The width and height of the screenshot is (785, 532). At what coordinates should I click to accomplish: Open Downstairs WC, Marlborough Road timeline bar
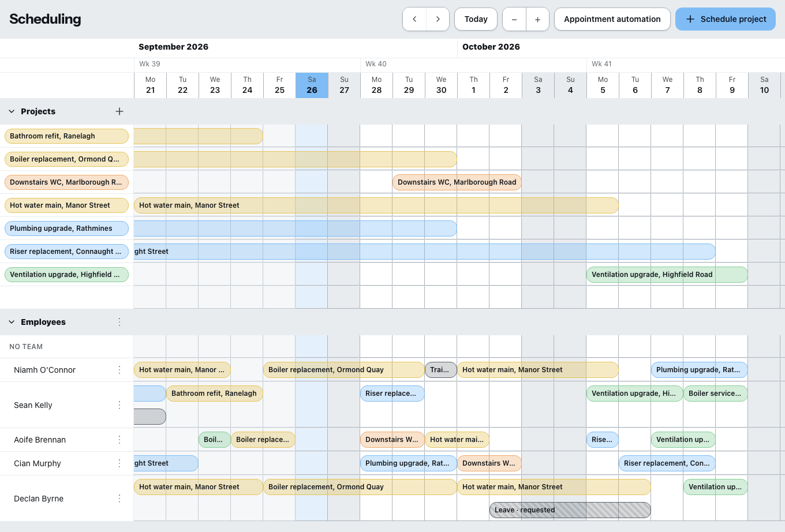click(457, 182)
